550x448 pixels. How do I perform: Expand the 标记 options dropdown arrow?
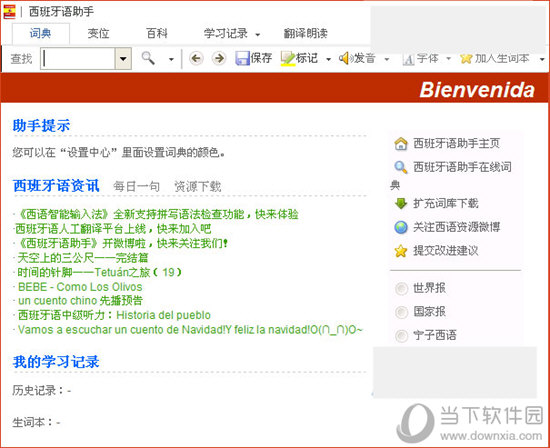click(328, 59)
